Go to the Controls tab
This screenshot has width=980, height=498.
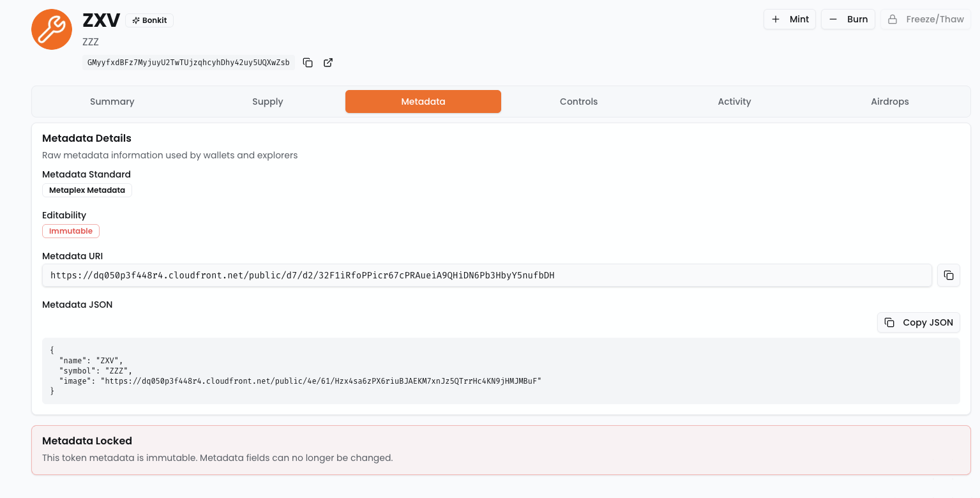[x=578, y=102]
